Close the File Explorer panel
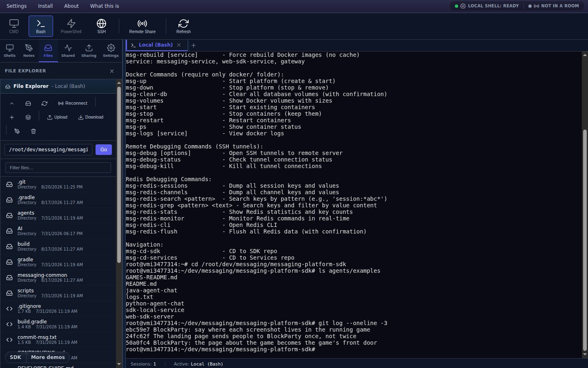Viewport: 588px width, 368px height. [112, 71]
